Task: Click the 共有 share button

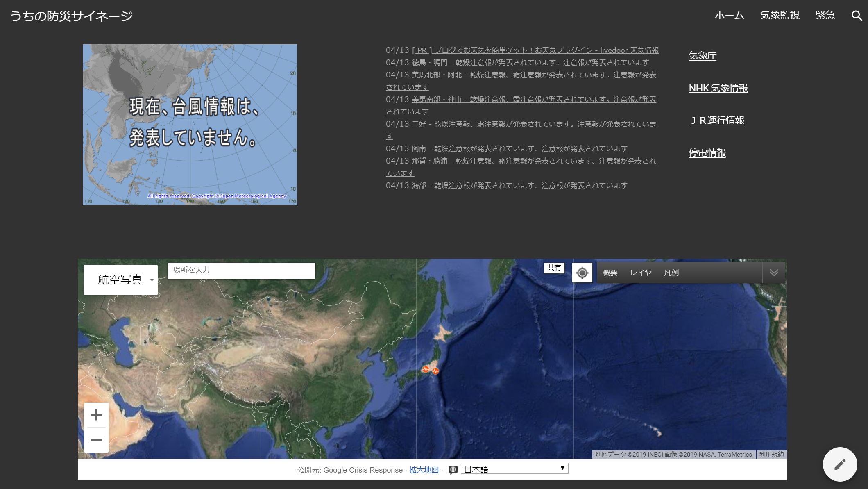Action: pyautogui.click(x=554, y=268)
